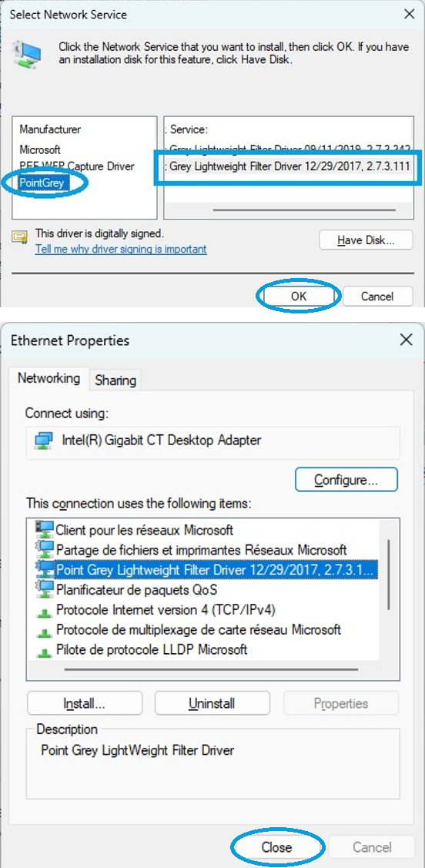
Task: Click the Planificateur de paquets QoS icon
Action: coord(44,589)
